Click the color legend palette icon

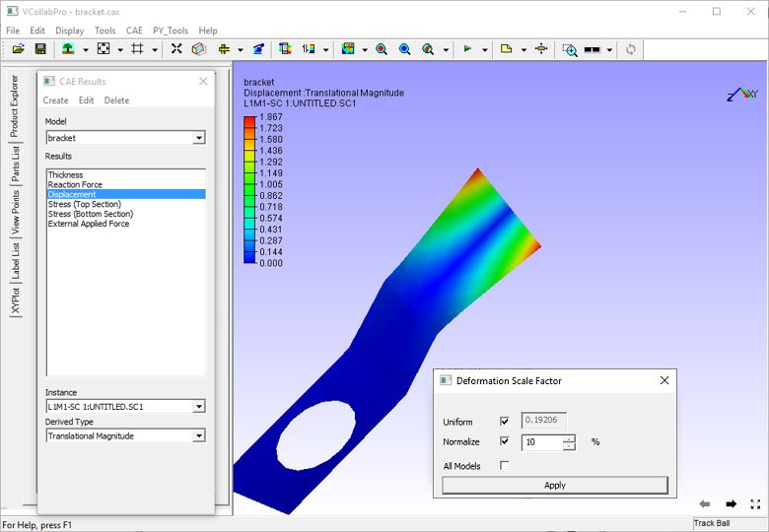tap(309, 49)
